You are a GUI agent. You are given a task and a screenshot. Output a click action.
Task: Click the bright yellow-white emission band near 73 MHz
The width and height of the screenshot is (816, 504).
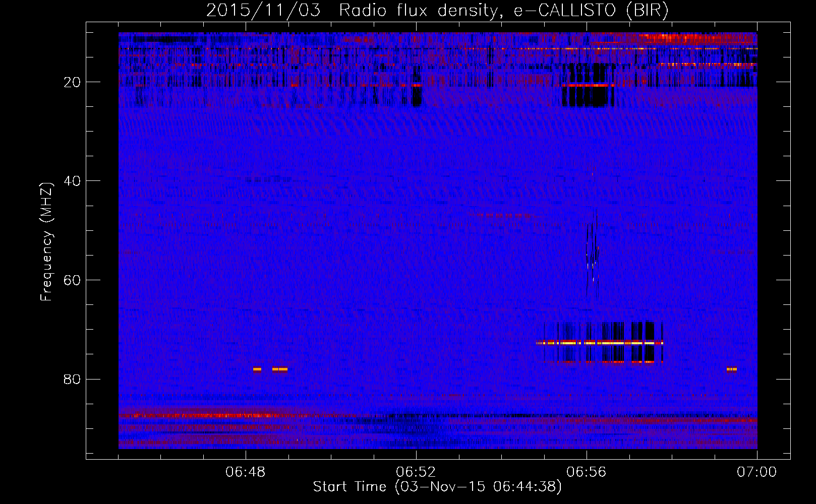(x=600, y=343)
